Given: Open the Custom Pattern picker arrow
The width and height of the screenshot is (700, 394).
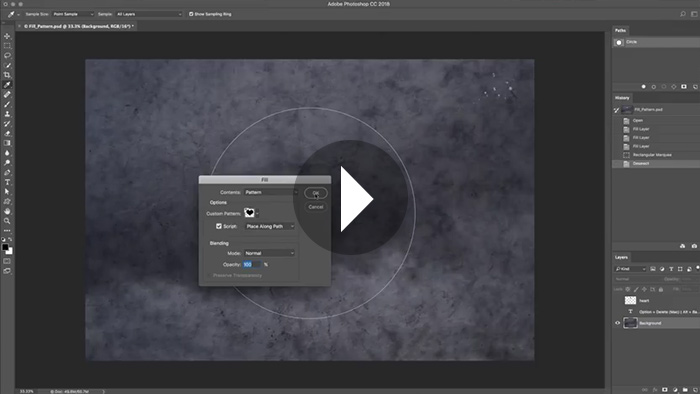Looking at the screenshot, I should (257, 213).
